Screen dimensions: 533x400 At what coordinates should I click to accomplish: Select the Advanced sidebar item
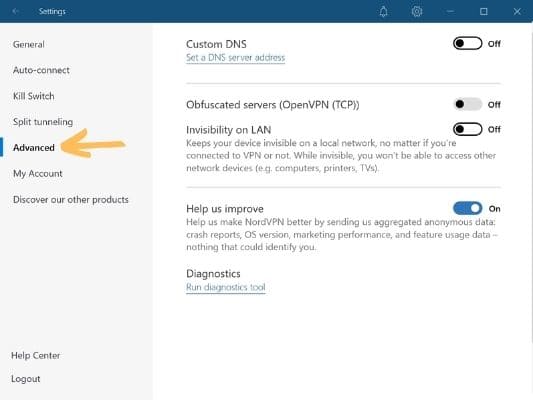34,148
